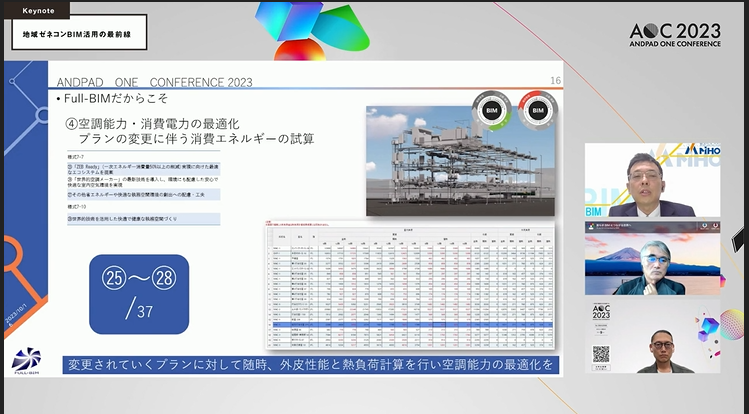The width and height of the screenshot is (749, 414).
Task: Click the heat load calculation spreadsheet
Action: click(410, 287)
